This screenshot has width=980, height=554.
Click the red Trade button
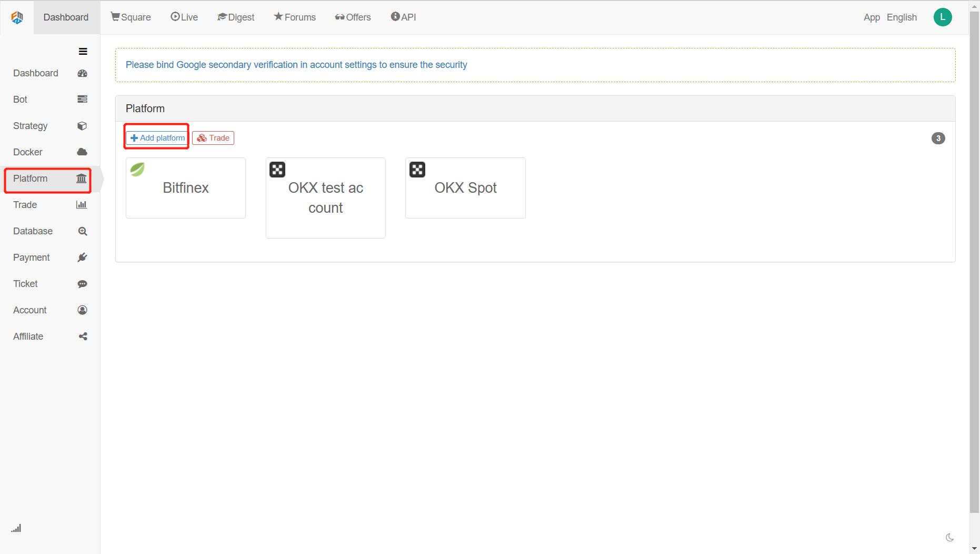pos(213,138)
